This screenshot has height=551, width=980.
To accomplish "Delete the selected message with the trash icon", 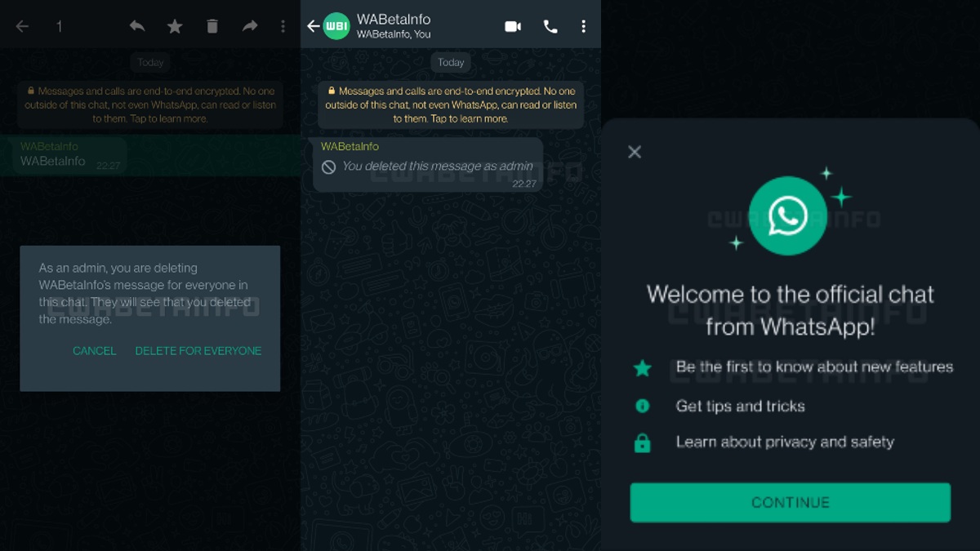I will tap(212, 25).
